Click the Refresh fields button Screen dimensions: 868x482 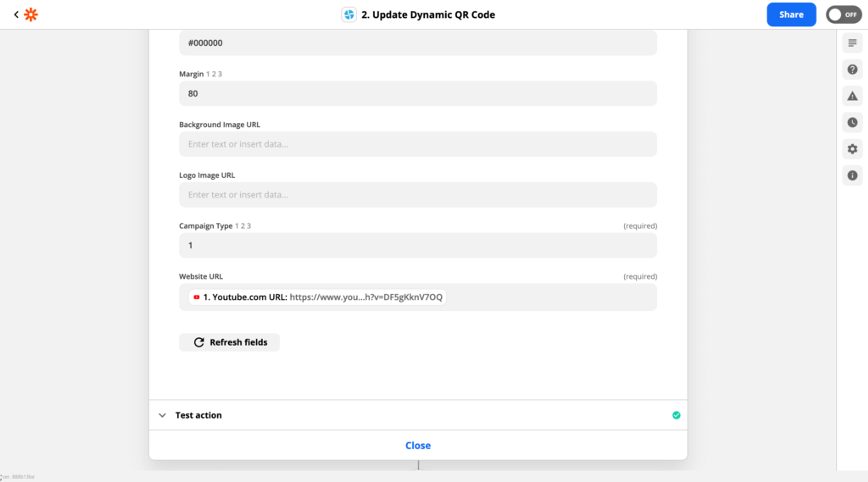[x=229, y=342]
